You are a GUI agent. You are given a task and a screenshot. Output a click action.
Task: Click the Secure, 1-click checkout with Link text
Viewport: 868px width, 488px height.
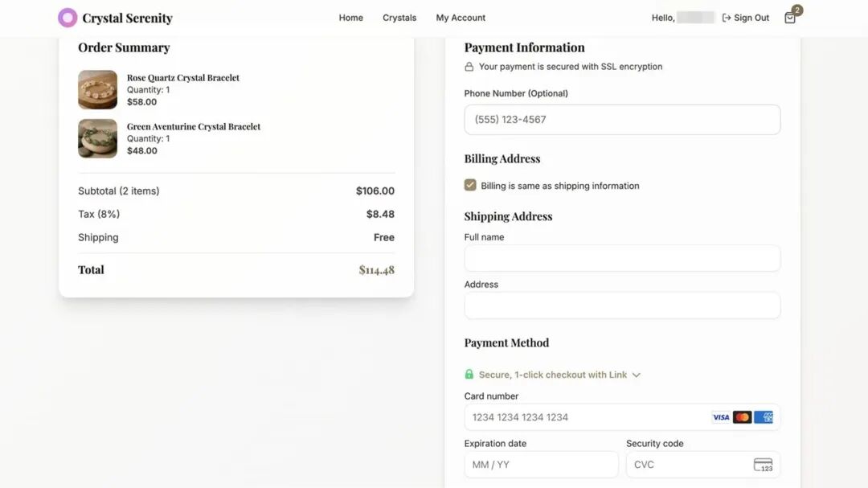click(553, 375)
